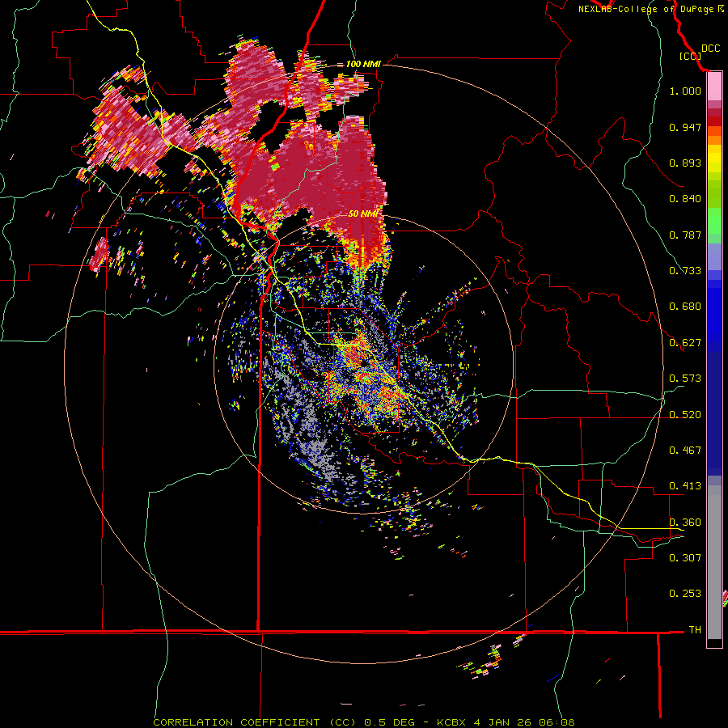This screenshot has height=728, width=728.
Task: Click the CORRELATION COEFFICIENT words in footer
Action: tap(236, 722)
